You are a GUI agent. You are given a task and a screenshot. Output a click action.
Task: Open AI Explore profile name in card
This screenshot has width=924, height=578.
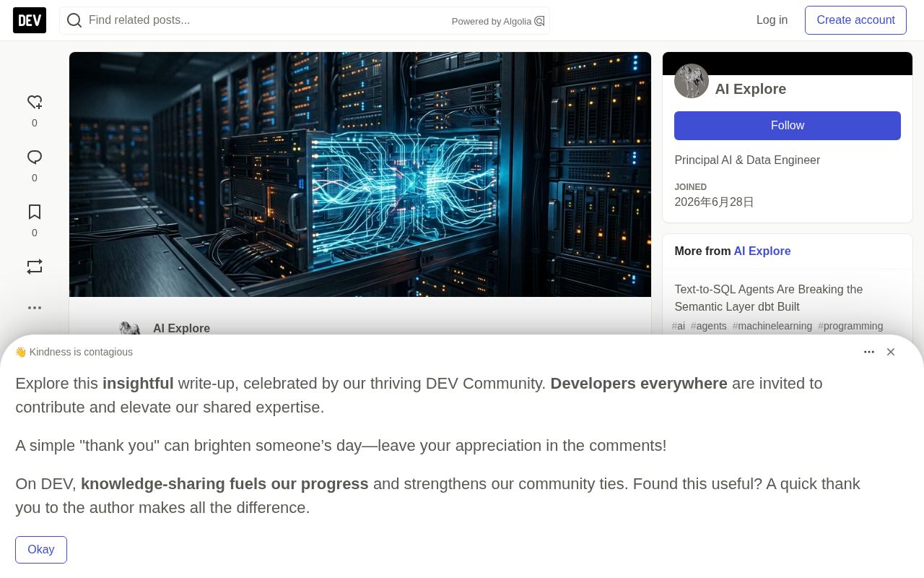[751, 89]
